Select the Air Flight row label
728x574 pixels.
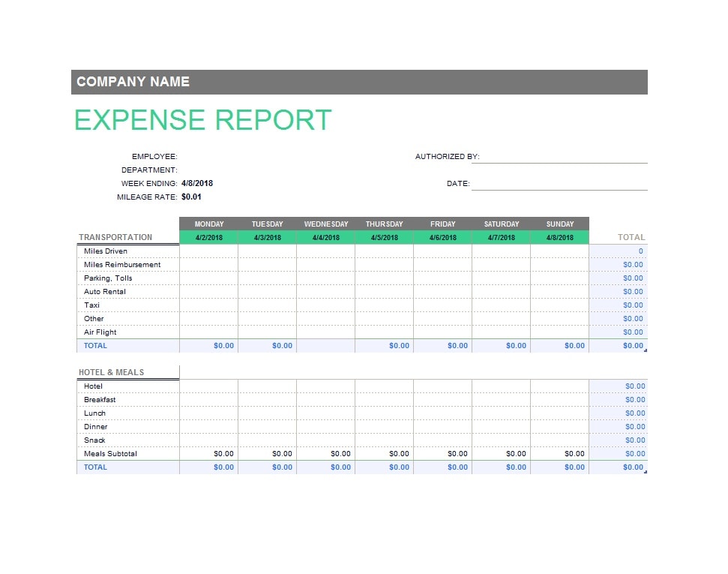tap(100, 332)
